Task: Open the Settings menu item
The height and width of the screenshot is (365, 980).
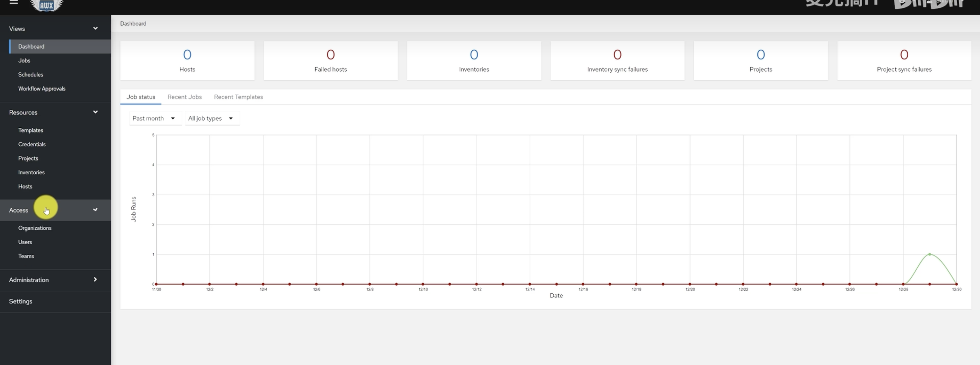Action: (x=20, y=301)
